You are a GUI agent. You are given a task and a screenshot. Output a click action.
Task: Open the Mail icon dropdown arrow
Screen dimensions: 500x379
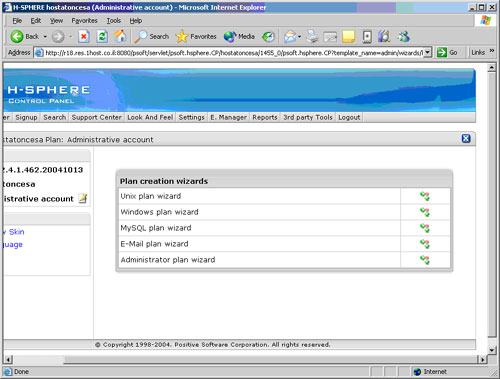[x=299, y=37]
